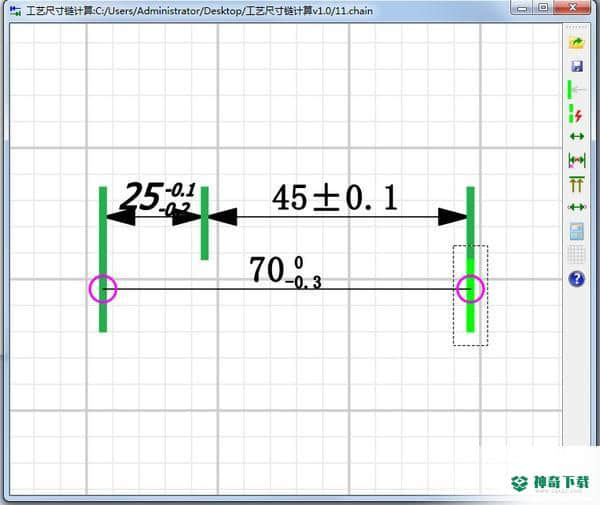The height and width of the screenshot is (505, 600).
Task: Click the right magenta circle endpoint
Action: (470, 289)
